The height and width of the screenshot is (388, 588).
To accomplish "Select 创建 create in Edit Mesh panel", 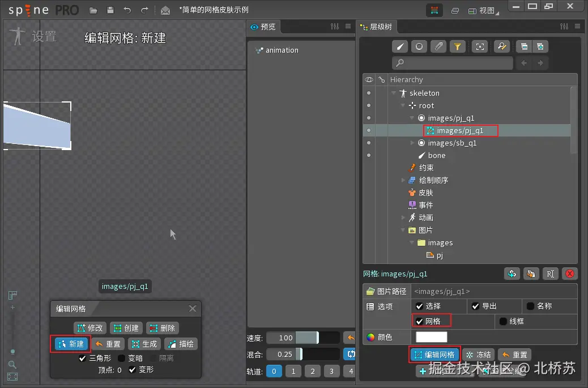I will coord(126,328).
